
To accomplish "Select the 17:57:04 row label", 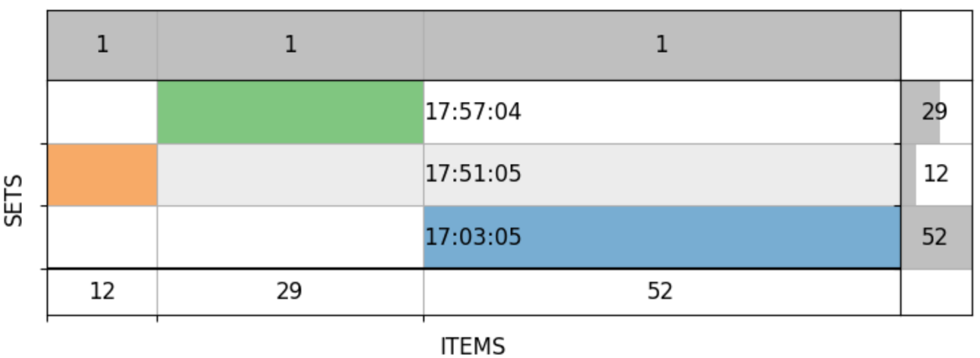I will point(473,112).
